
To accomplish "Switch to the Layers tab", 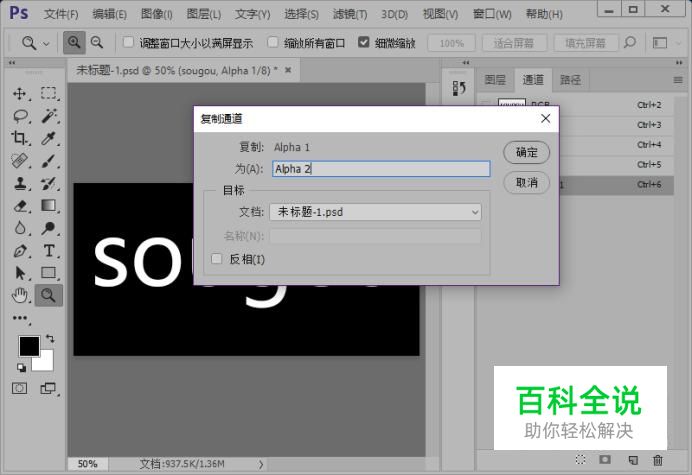I will pos(495,80).
